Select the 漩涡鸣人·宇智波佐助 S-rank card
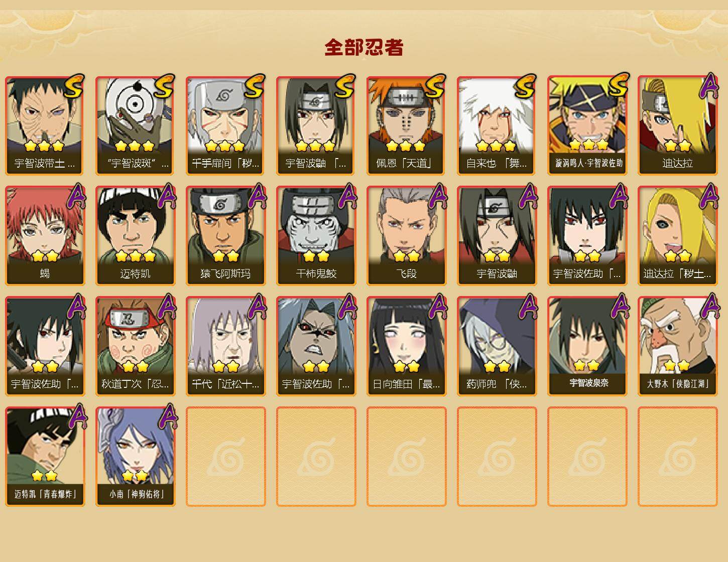The width and height of the screenshot is (728, 562). pyautogui.click(x=587, y=125)
